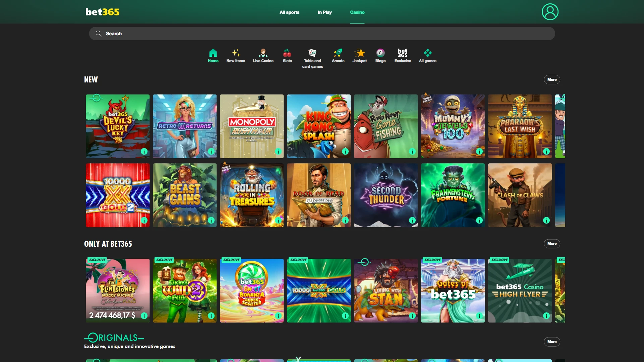Show info for Second Thunder

tap(412, 221)
